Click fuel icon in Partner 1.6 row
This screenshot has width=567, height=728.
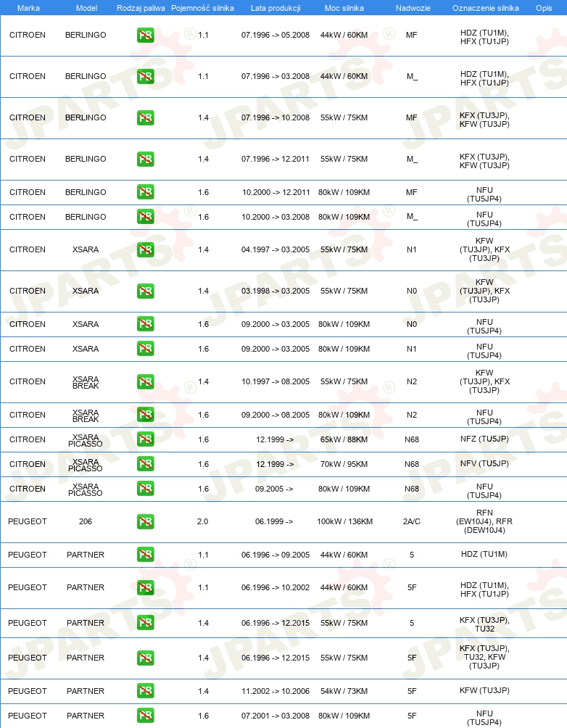coord(145,716)
